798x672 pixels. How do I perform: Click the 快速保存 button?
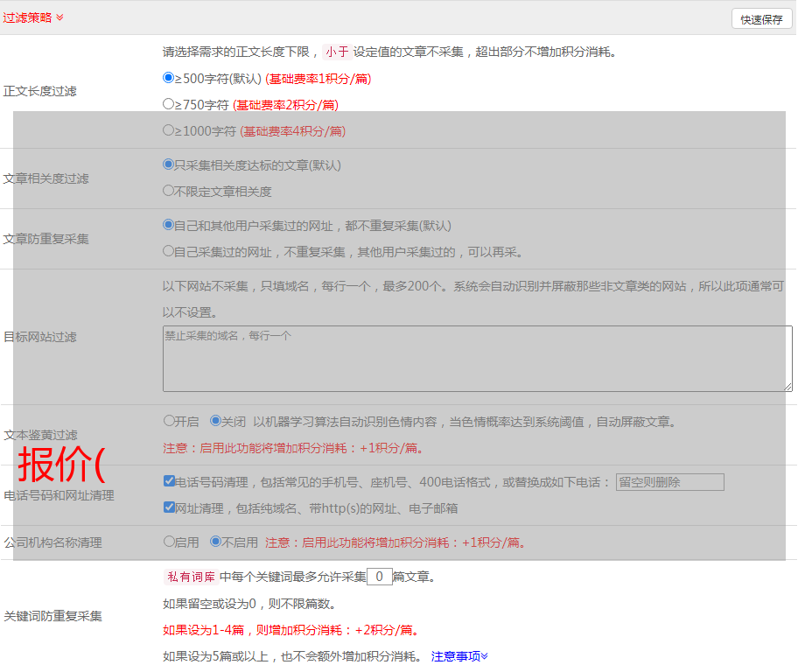click(x=761, y=19)
